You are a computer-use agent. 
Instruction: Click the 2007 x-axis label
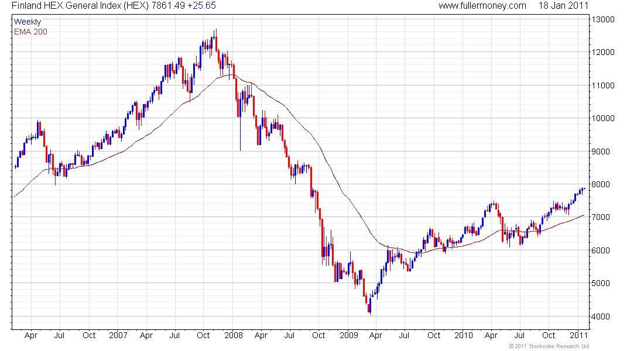click(x=118, y=335)
